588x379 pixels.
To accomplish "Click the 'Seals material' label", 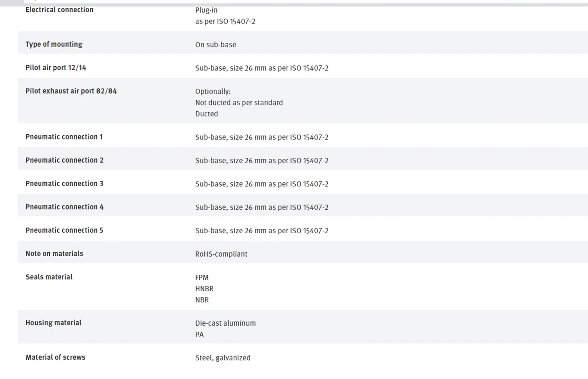I will (49, 277).
